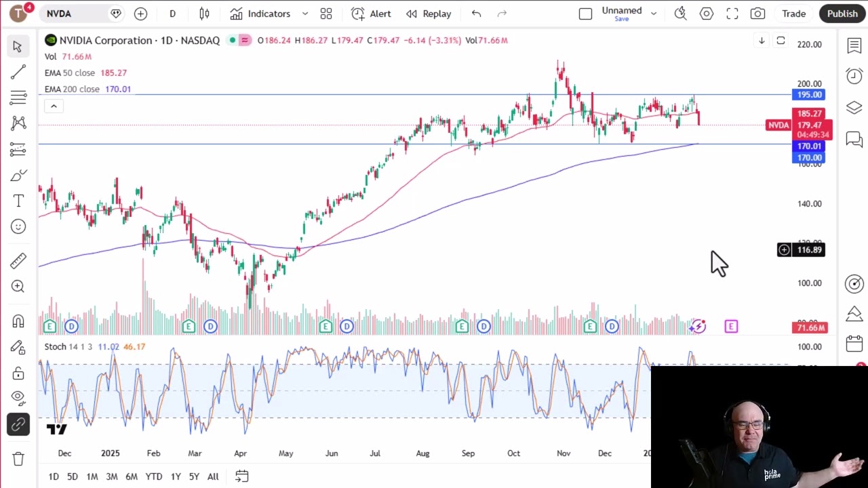Open the emoji and icons tool
868x488 pixels.
coord(18,227)
